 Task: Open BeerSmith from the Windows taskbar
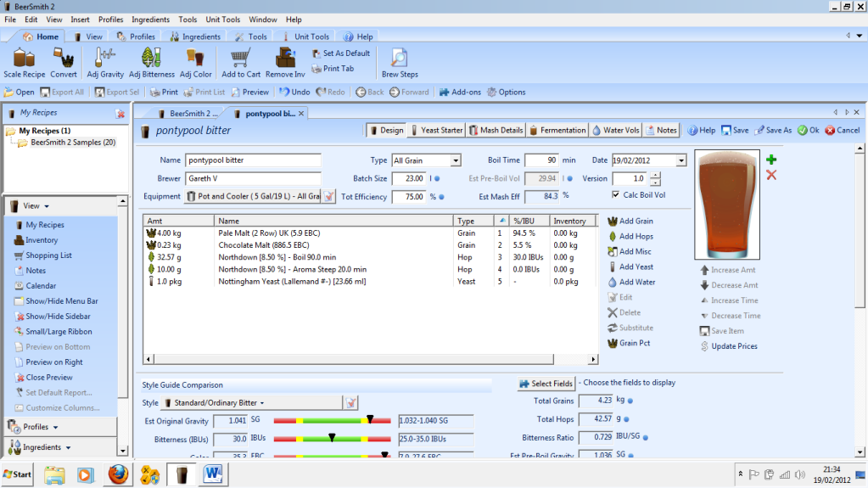click(182, 474)
